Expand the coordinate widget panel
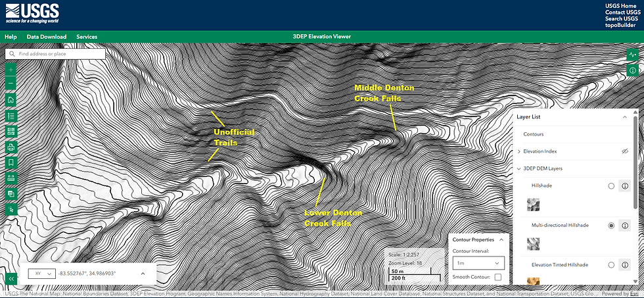This screenshot has height=298, width=644. [143, 274]
